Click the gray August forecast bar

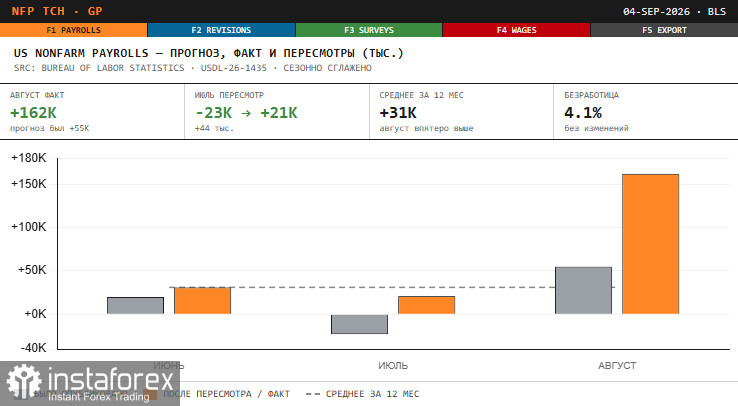583,290
